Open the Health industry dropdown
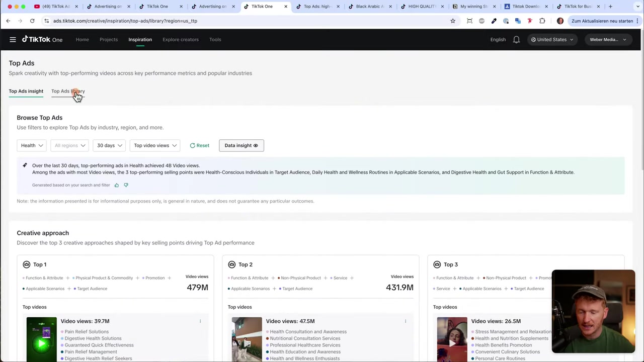 32,145
